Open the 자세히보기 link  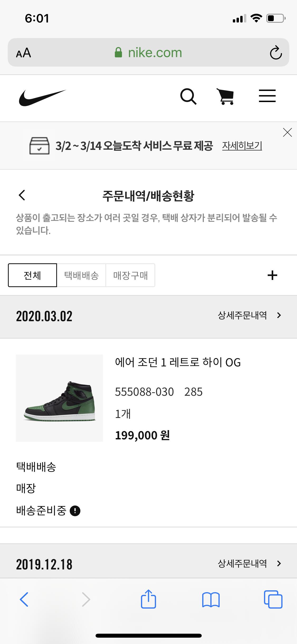[242, 146]
